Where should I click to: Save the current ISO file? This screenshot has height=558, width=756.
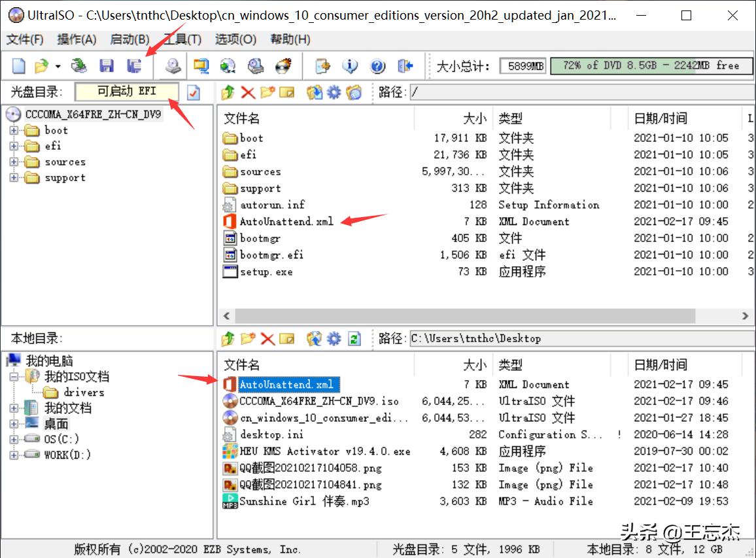107,65
